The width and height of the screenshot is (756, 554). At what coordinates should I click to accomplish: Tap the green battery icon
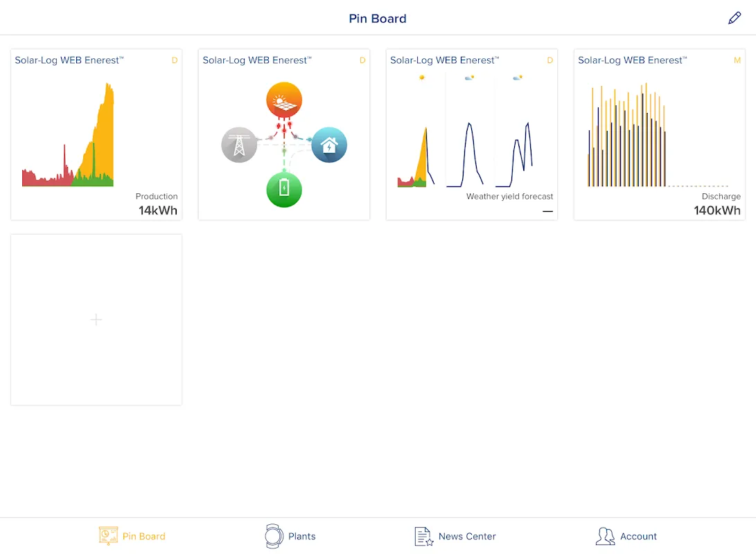(284, 189)
